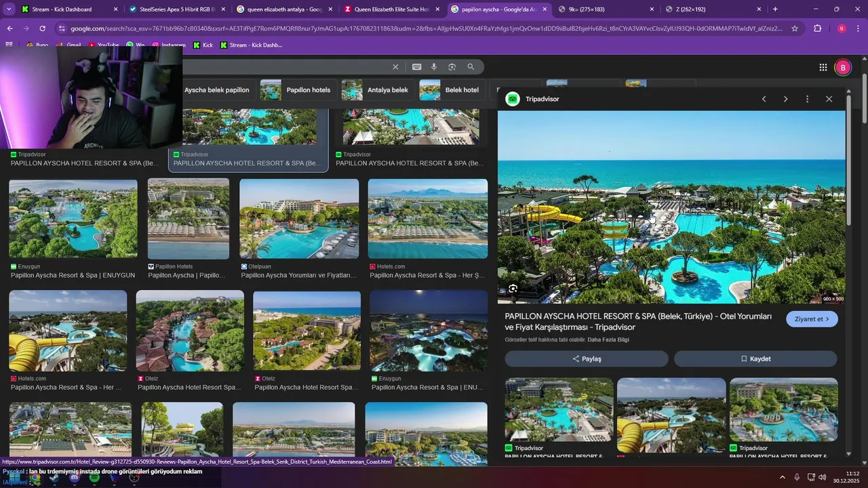Click the large resort preview image
Viewport: 868px width, 488px height.
coord(671,207)
